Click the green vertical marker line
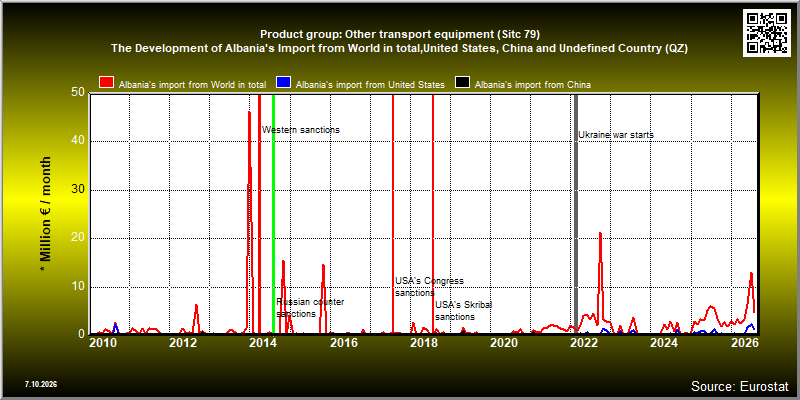The height and width of the screenshot is (400, 800). pyautogui.click(x=273, y=213)
